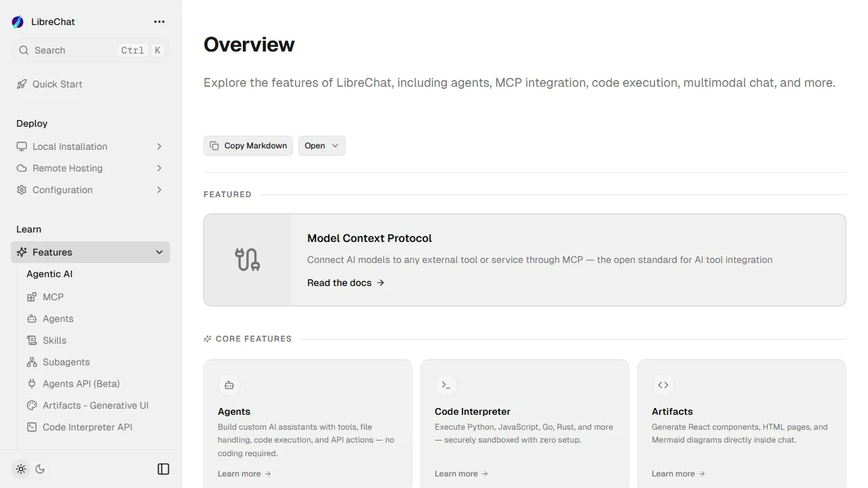Go to the Agents sidebar item
The width and height of the screenshot is (868, 488).
tap(96, 319)
